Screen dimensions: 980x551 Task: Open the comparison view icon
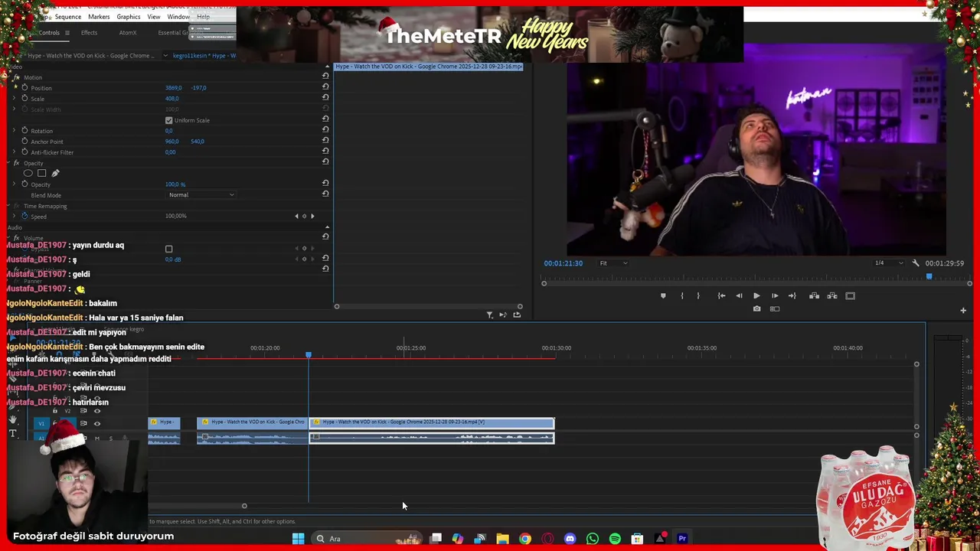click(774, 308)
